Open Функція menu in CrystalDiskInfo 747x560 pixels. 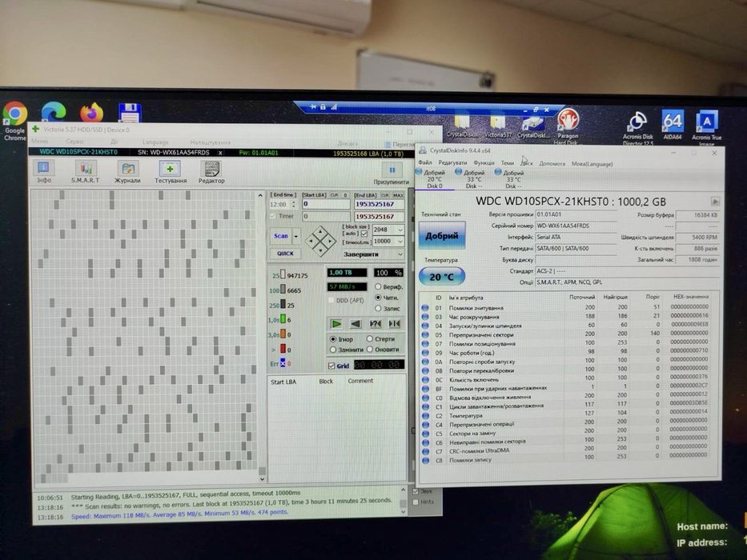tap(484, 162)
